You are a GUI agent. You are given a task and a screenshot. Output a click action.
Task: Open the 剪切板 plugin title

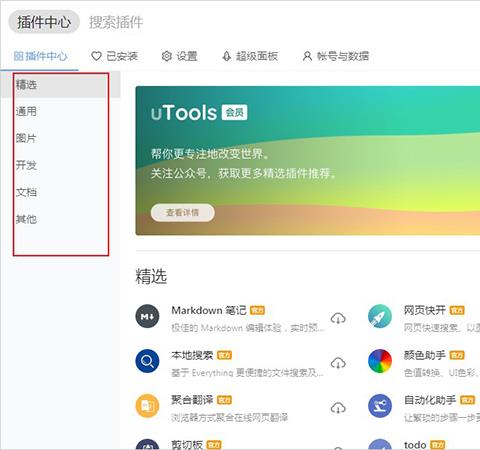187,445
